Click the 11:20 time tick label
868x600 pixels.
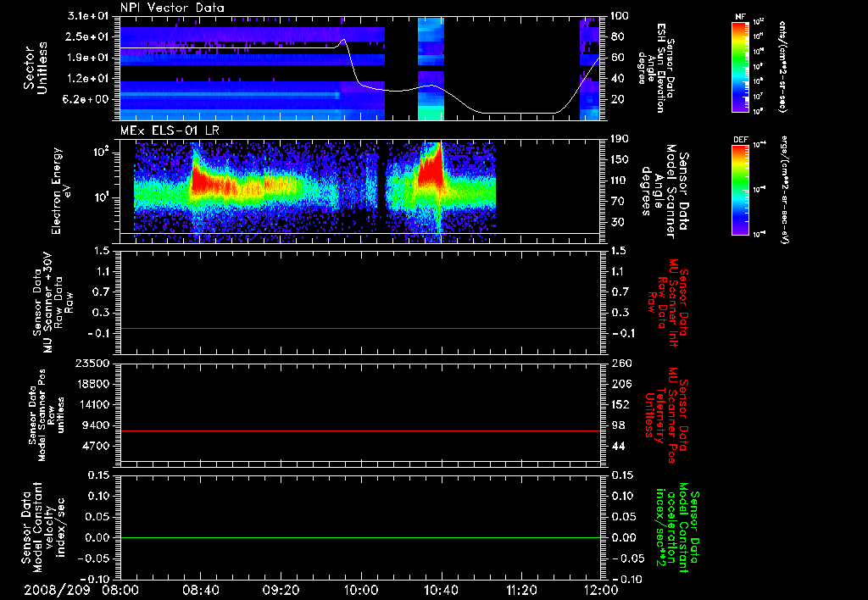(521, 590)
